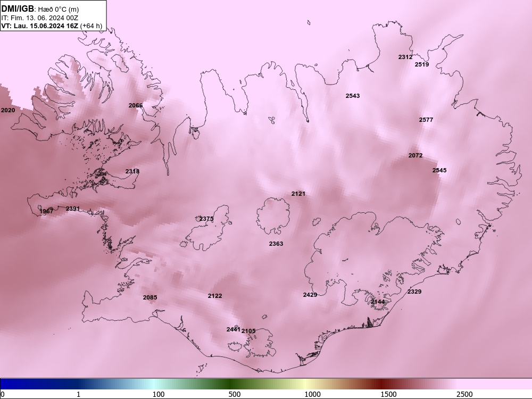Click the 2121 value on the map

pos(298,194)
